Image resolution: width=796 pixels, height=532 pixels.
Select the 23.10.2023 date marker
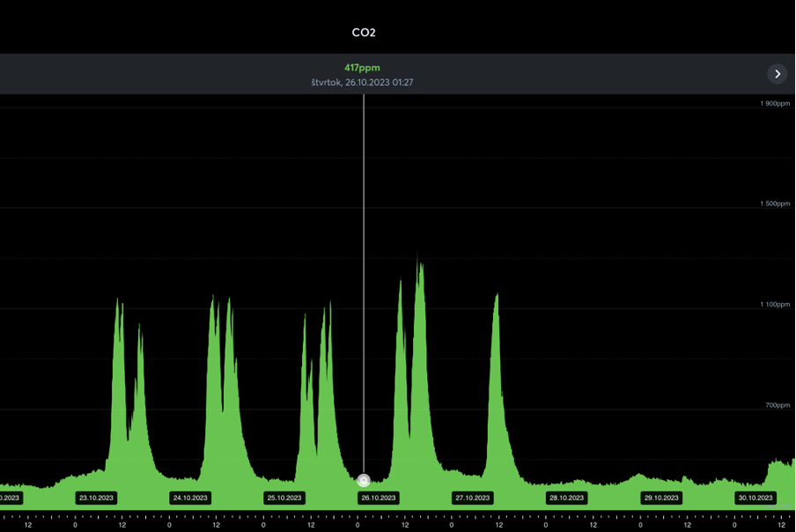[96, 498]
